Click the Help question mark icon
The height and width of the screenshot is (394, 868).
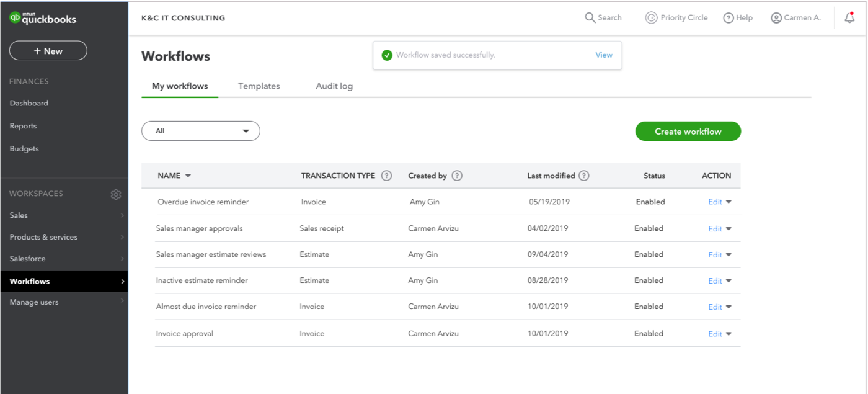(728, 18)
